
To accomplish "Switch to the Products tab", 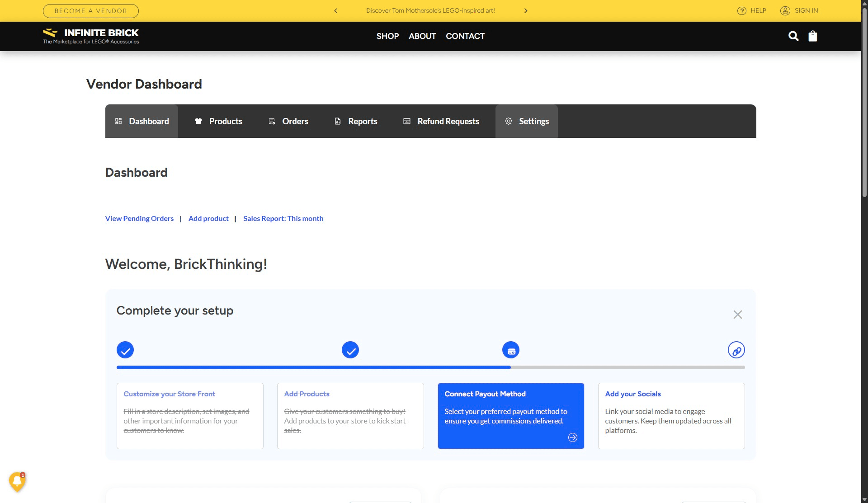I will pyautogui.click(x=218, y=121).
